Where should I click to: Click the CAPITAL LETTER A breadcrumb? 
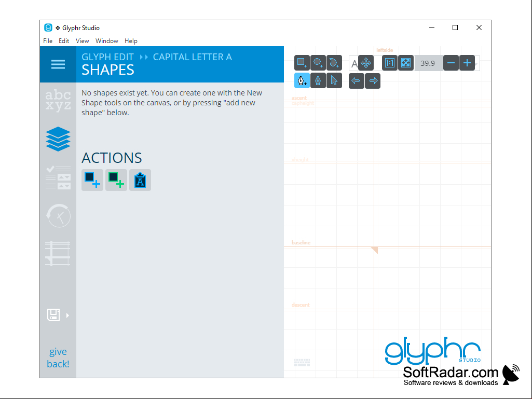click(193, 57)
